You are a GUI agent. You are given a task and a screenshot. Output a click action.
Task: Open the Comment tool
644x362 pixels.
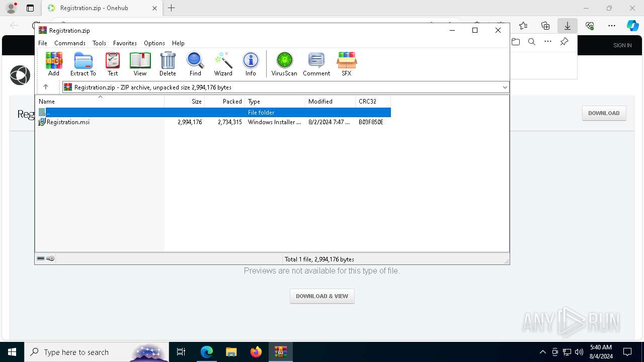coord(316,64)
